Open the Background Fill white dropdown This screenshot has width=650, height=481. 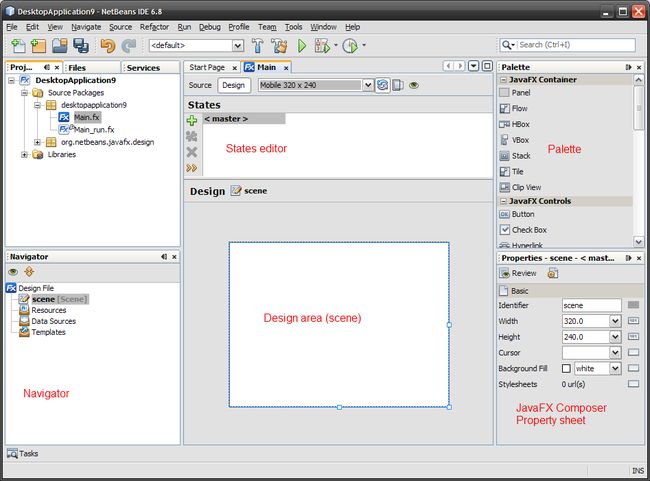pos(615,368)
